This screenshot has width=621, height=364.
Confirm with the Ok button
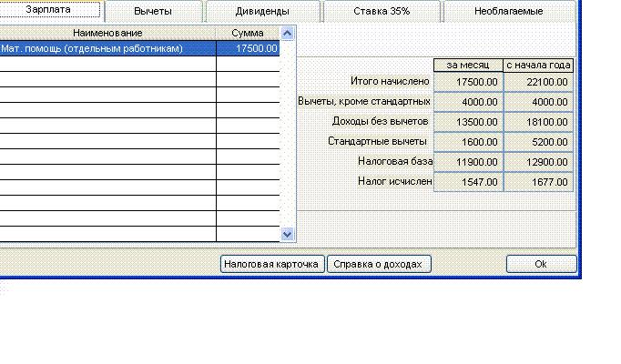coord(541,264)
